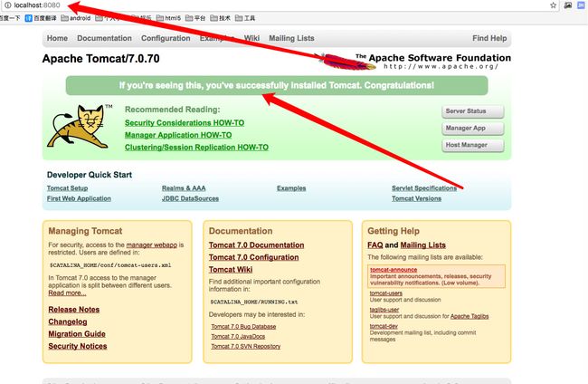
Task: Click the green Congratulations banner
Action: click(x=277, y=85)
